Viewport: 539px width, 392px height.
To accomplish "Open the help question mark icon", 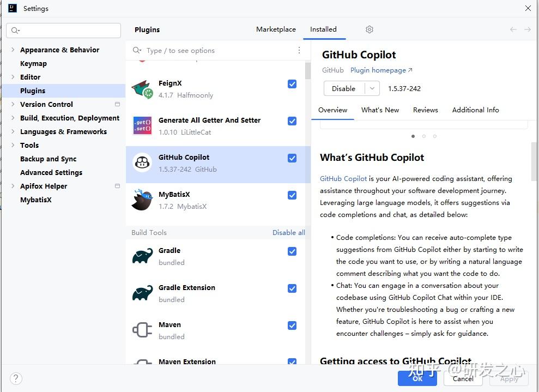I will coord(16,378).
